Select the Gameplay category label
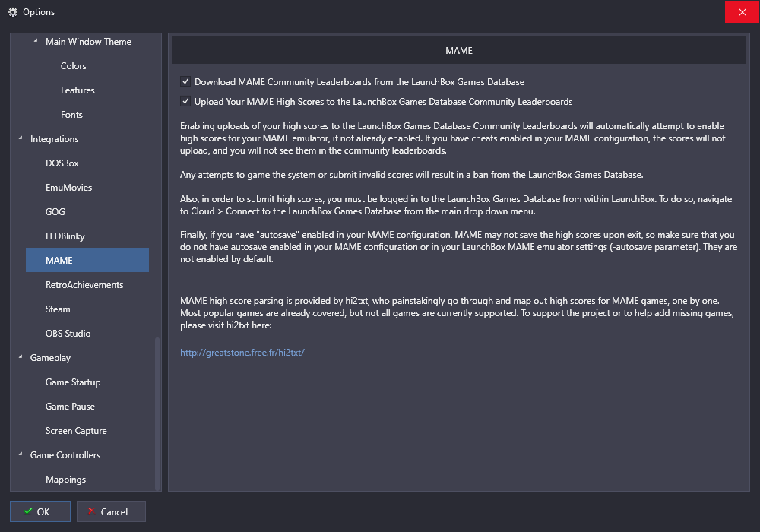The width and height of the screenshot is (760, 532). click(x=50, y=357)
